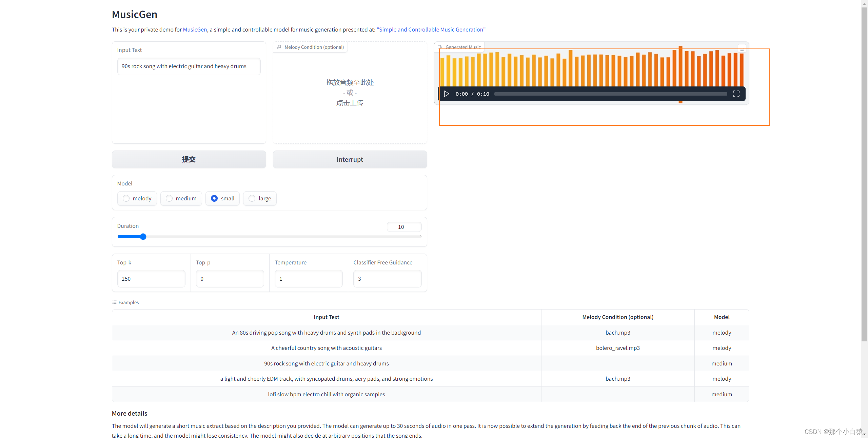The image size is (868, 438).
Task: Click the video playback progress bar
Action: click(x=610, y=94)
